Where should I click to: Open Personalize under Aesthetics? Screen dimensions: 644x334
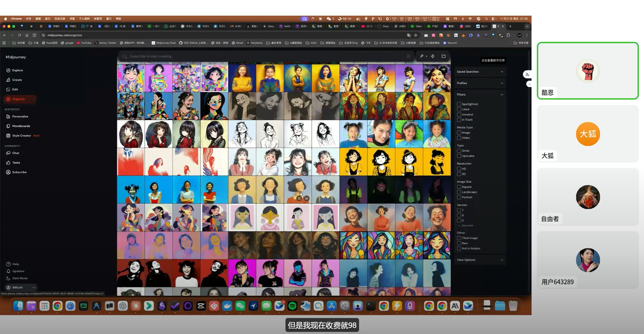pyautogui.click(x=20, y=117)
